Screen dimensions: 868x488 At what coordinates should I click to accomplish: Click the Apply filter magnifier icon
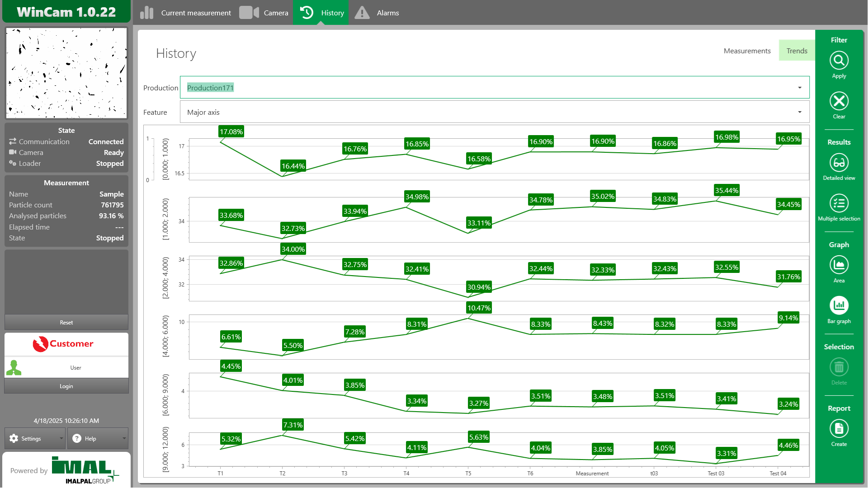coord(839,61)
